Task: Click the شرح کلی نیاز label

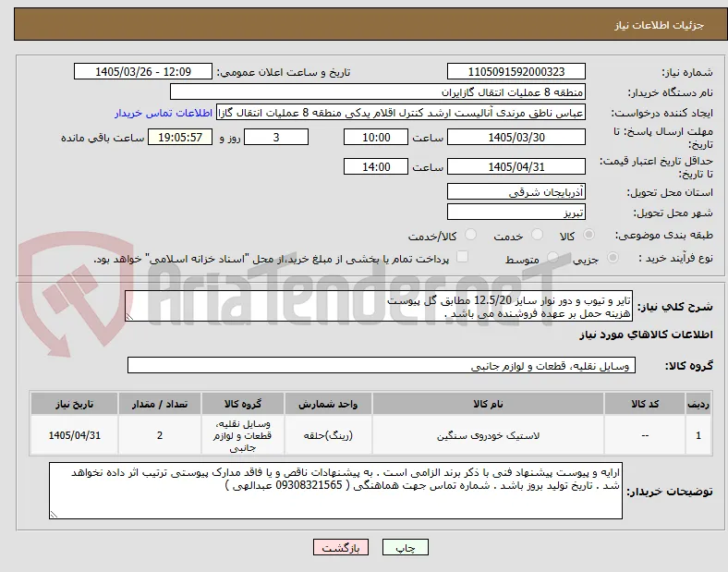Action: (674, 307)
